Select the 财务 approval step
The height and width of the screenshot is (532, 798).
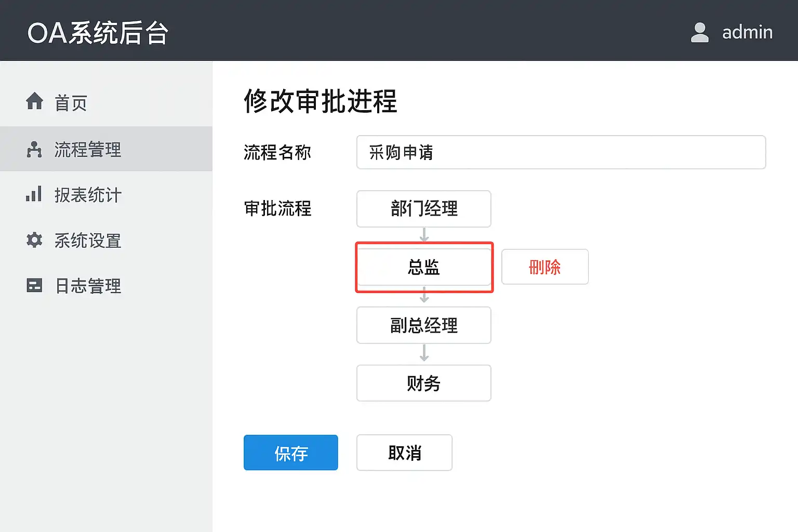click(x=424, y=383)
